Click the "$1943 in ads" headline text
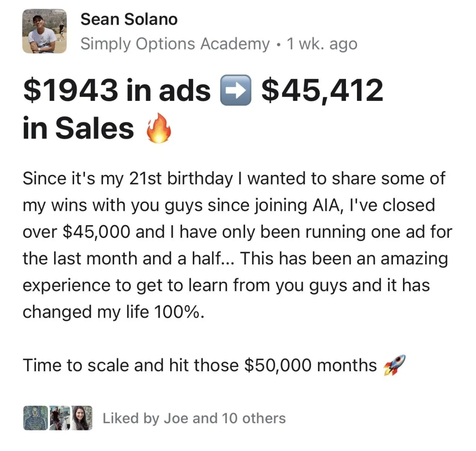 tap(117, 90)
